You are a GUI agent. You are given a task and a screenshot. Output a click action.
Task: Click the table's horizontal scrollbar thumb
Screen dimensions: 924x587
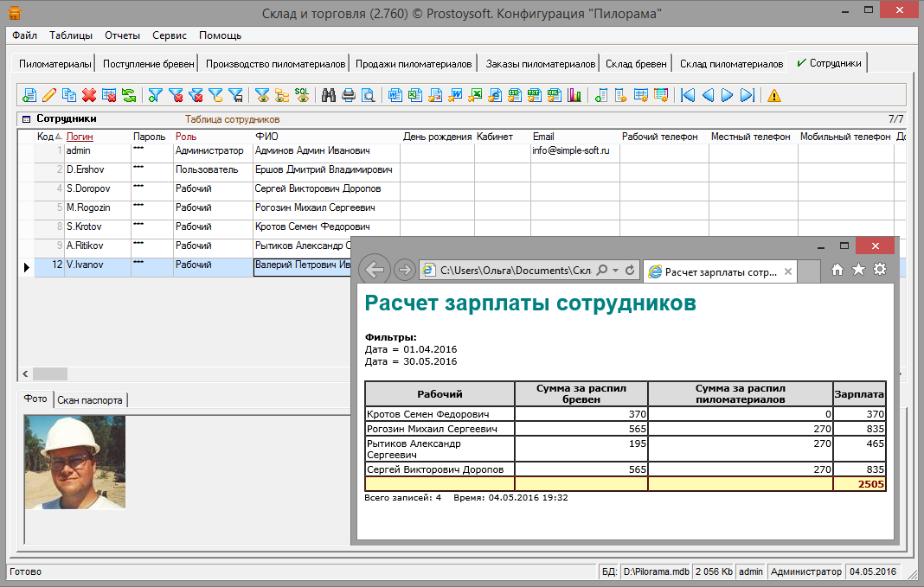point(50,373)
